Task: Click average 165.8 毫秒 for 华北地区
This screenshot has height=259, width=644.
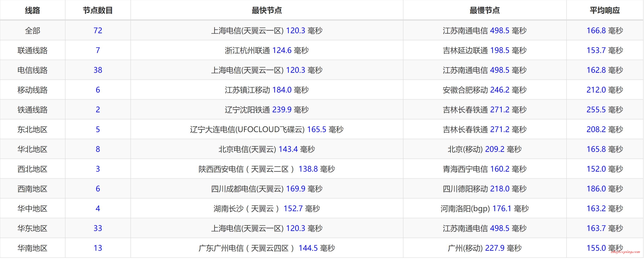Action: pos(605,149)
